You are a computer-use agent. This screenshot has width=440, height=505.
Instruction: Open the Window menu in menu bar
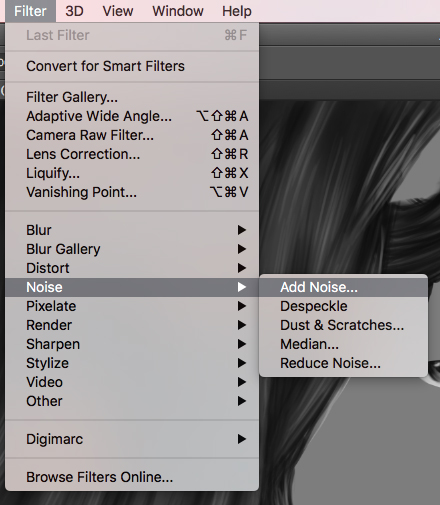178,11
